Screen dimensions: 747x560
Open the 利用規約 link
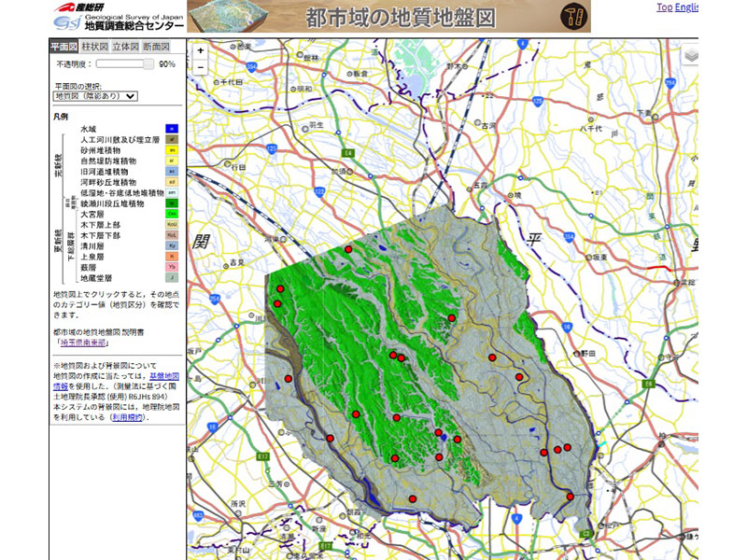tap(128, 417)
